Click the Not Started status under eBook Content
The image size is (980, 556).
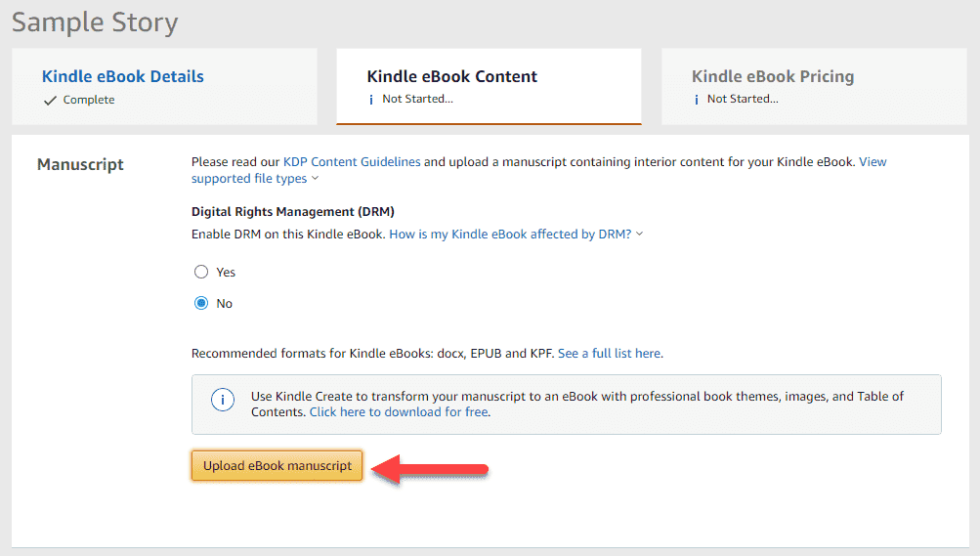click(417, 99)
